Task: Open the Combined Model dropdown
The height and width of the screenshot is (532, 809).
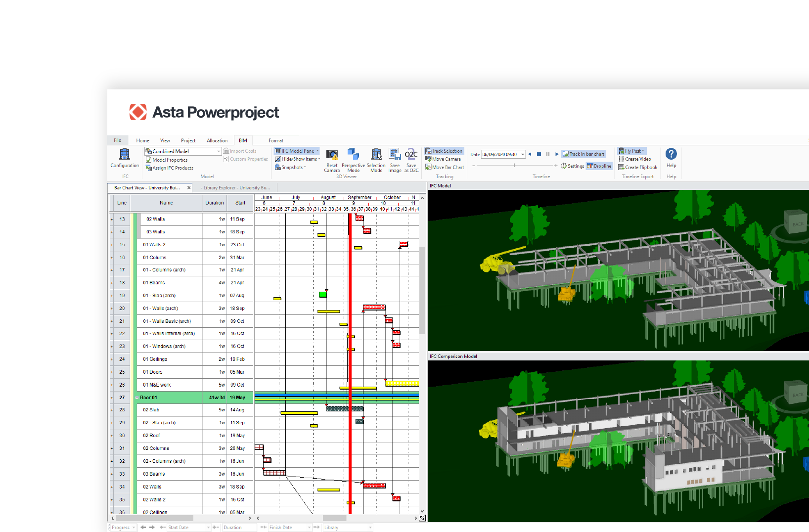Action: pyautogui.click(x=219, y=151)
